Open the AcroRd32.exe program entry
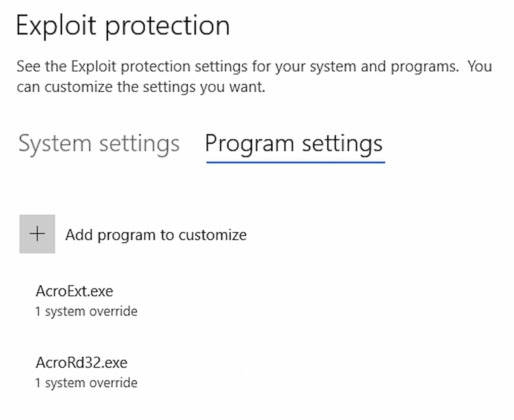514x420 pixels. pyautogui.click(x=82, y=363)
